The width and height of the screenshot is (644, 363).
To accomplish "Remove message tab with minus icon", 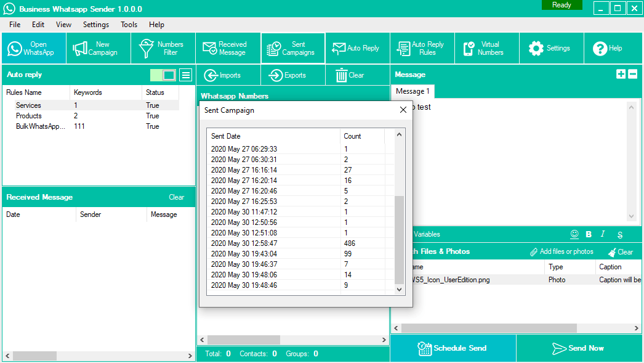I will tap(632, 74).
